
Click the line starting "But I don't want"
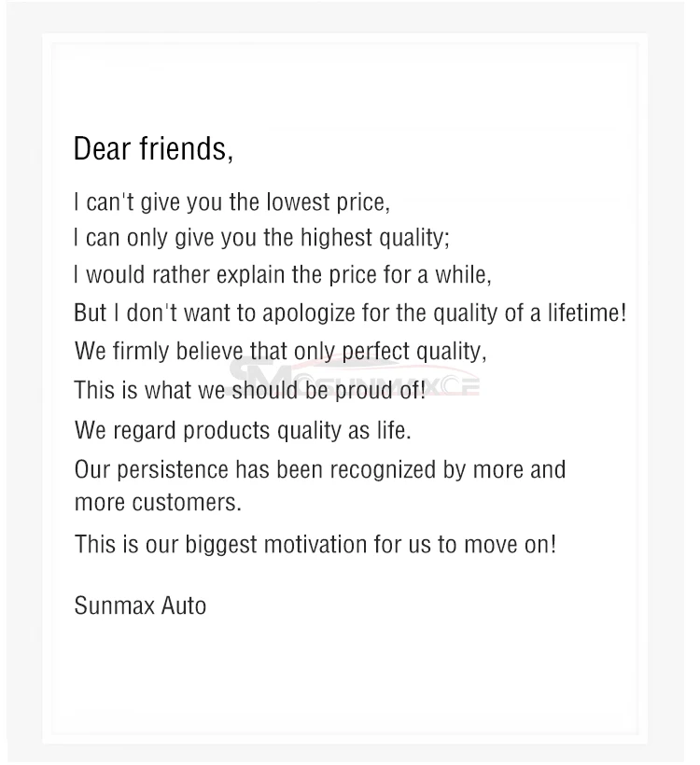pos(350,313)
